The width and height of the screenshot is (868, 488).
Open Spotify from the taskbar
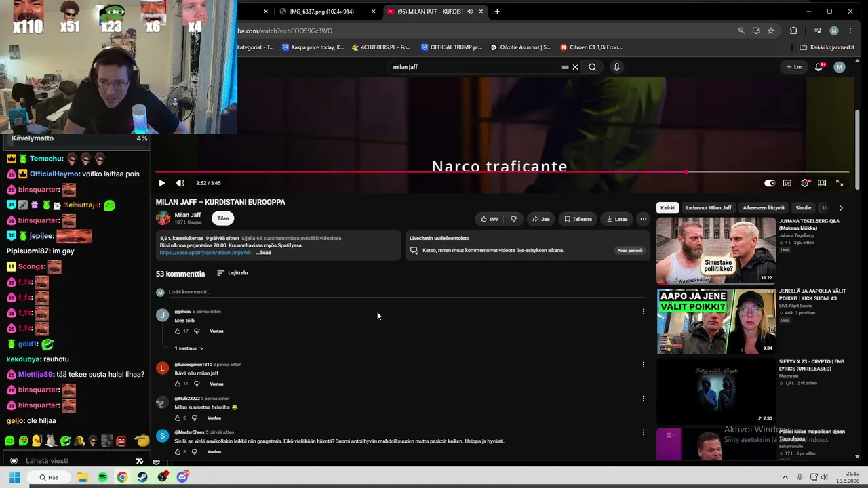[x=102, y=477]
